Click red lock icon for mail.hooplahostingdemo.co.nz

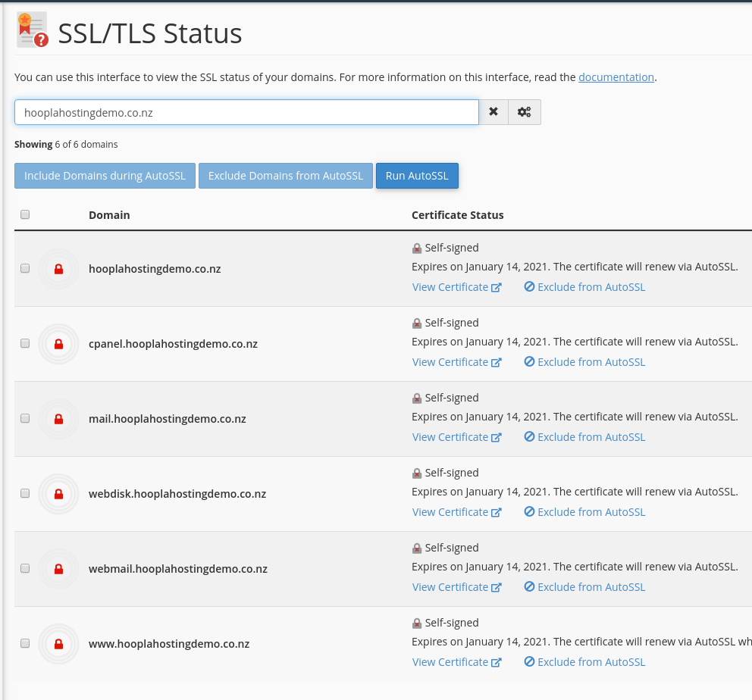(58, 419)
